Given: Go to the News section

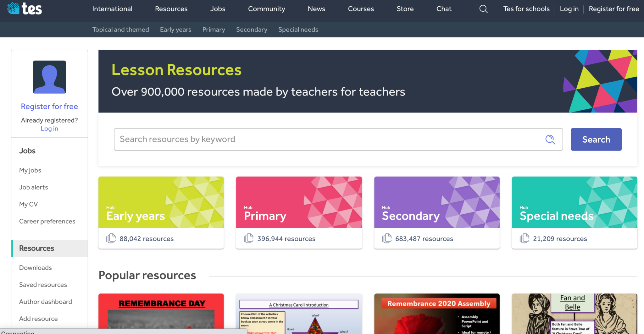Looking at the screenshot, I should click(316, 9).
